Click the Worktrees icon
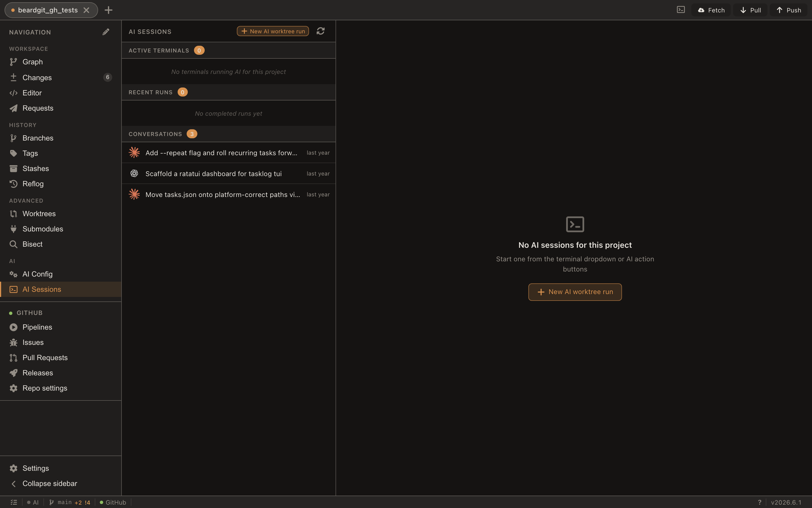The height and width of the screenshot is (508, 812). [14, 214]
